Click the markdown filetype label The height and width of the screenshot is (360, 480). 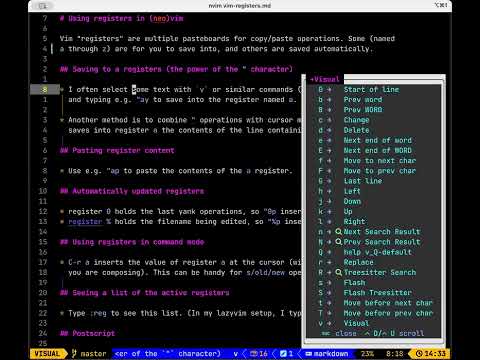click(x=331, y=354)
